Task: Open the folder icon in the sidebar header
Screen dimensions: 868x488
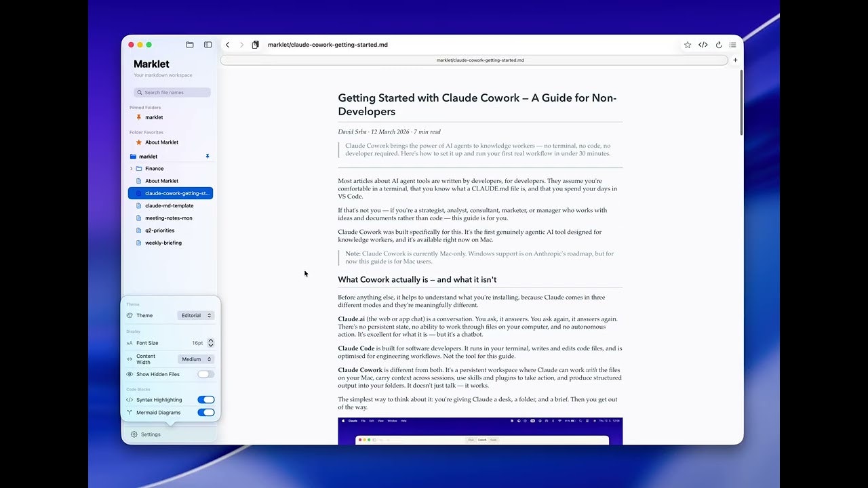Action: [190, 45]
